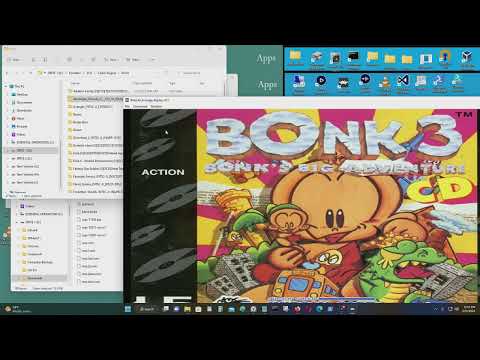The height and width of the screenshot is (360, 480).
Task: Open the View dropdown in File Explorer
Action: click(x=133, y=60)
